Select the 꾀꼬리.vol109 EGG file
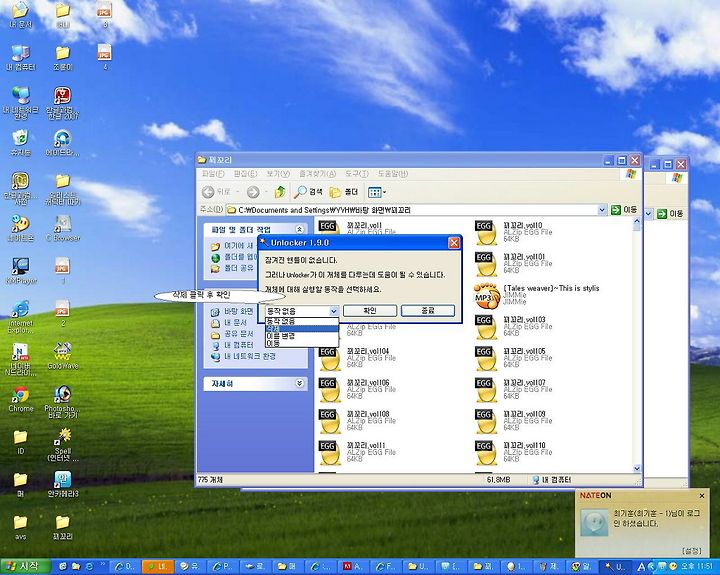 click(x=511, y=421)
